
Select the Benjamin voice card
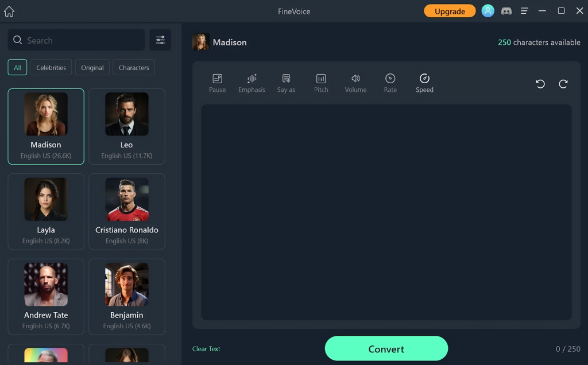127,297
